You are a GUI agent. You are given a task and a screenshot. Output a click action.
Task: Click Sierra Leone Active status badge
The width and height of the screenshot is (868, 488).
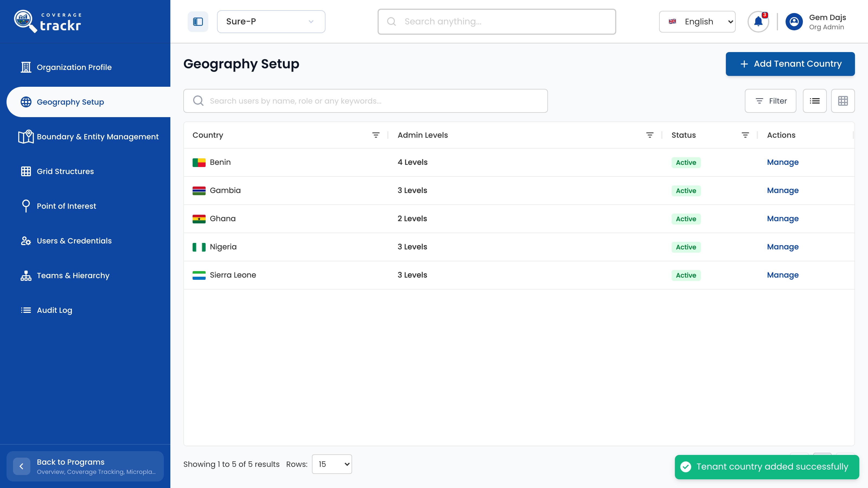pyautogui.click(x=686, y=275)
